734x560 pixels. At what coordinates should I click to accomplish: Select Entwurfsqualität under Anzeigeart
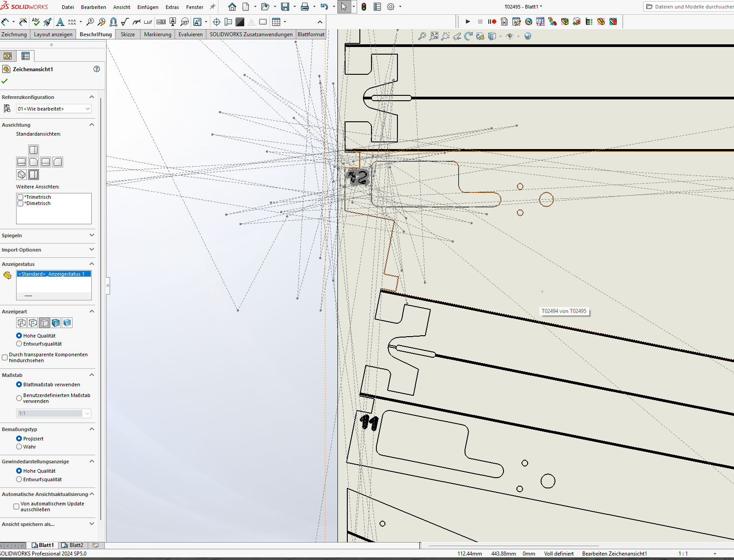[19, 344]
